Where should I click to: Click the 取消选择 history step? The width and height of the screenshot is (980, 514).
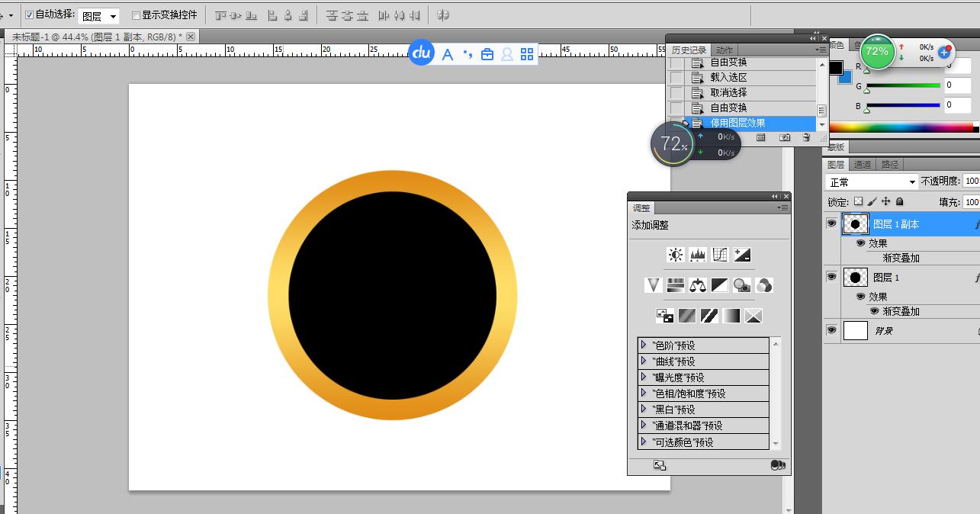(728, 92)
